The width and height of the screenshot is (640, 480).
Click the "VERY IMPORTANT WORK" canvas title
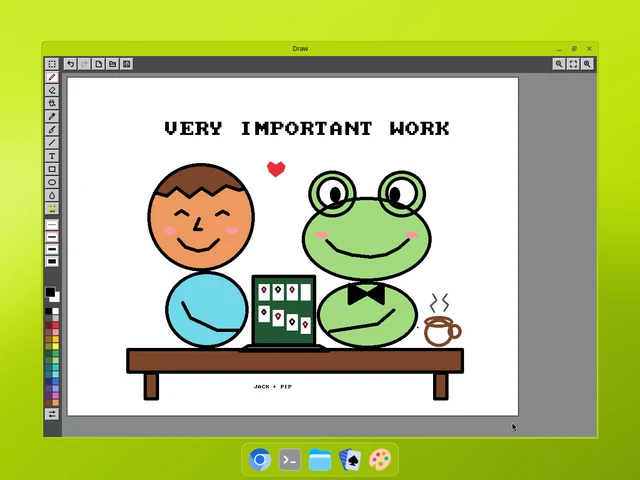307,128
